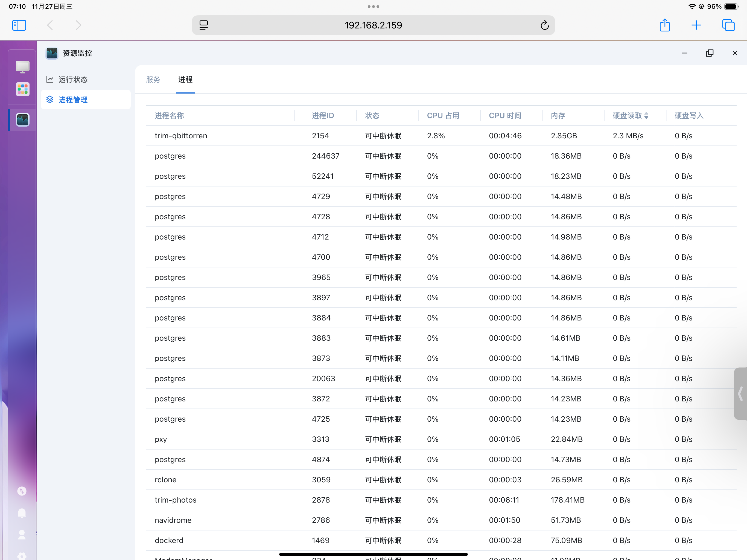Click process ID 4874

click(x=321, y=460)
